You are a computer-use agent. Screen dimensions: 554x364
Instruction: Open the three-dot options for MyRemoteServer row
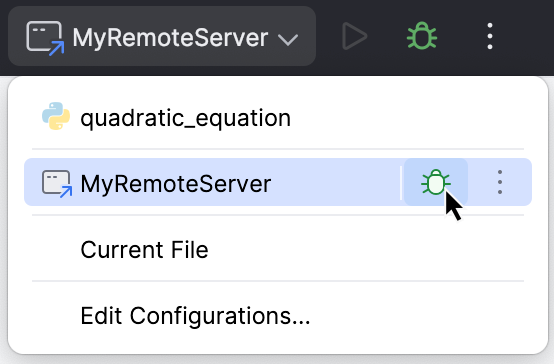coord(500,182)
